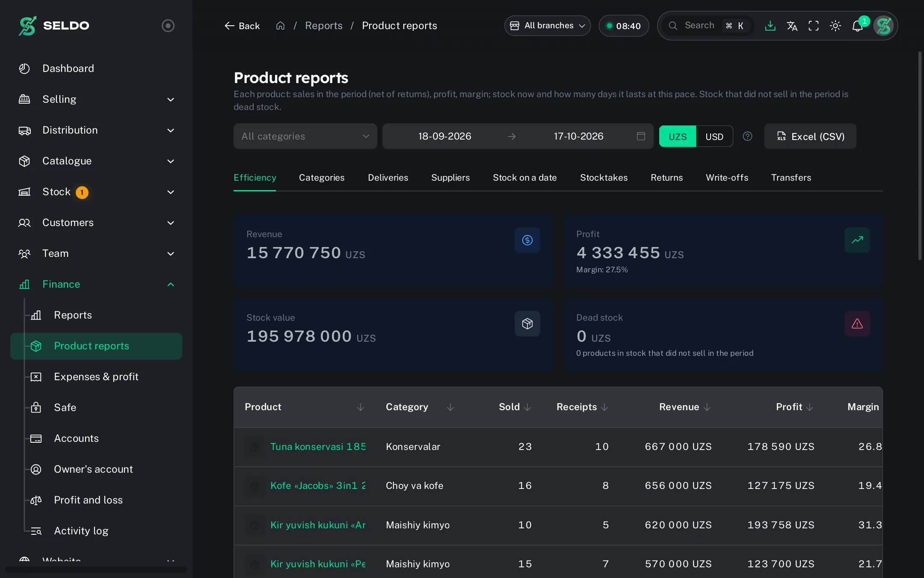Toggle fullscreen mode icon
Viewport: 924px width, 578px height.
pyautogui.click(x=814, y=26)
